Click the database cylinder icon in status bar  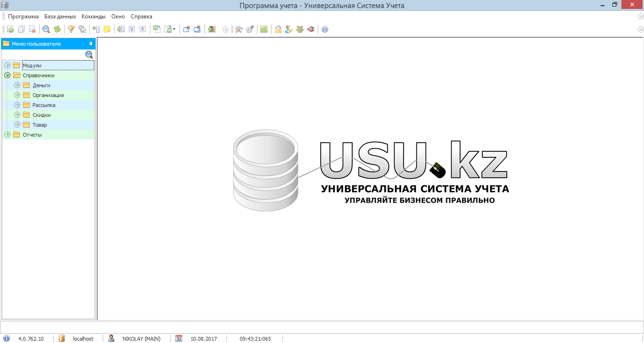click(x=61, y=338)
